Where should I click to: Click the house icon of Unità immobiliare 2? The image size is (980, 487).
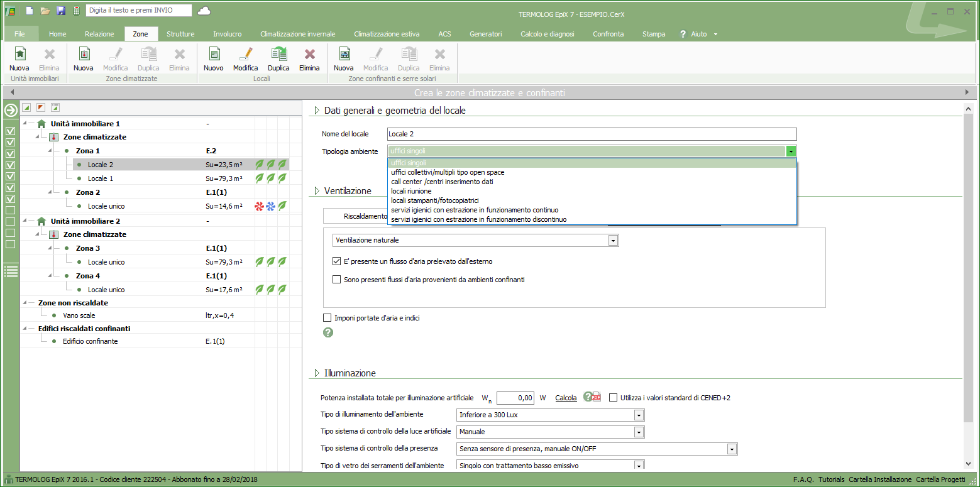coord(41,221)
